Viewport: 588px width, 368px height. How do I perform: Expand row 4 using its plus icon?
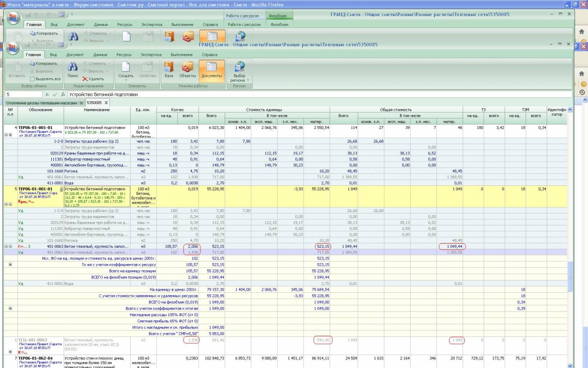[x=10, y=135]
